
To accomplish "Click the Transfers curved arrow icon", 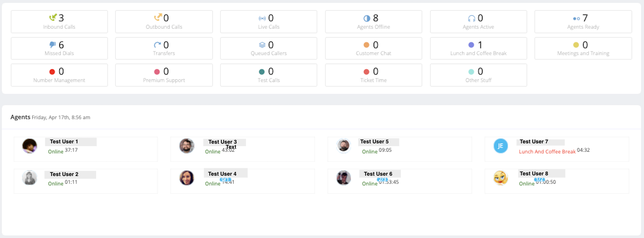I will pos(157,45).
